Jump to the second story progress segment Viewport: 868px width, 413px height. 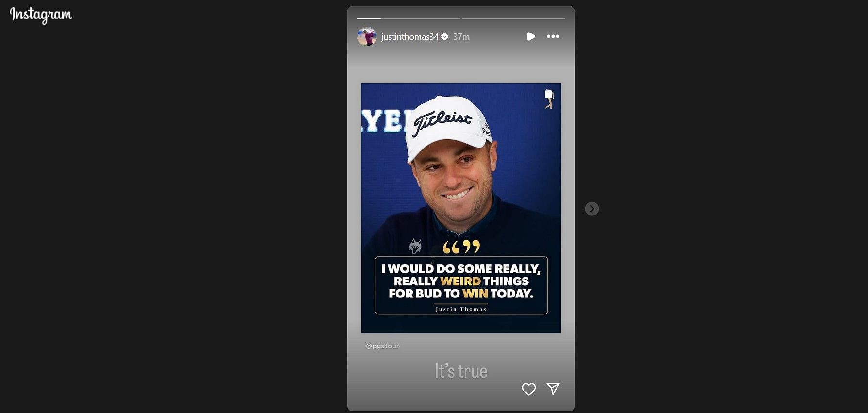[513, 19]
